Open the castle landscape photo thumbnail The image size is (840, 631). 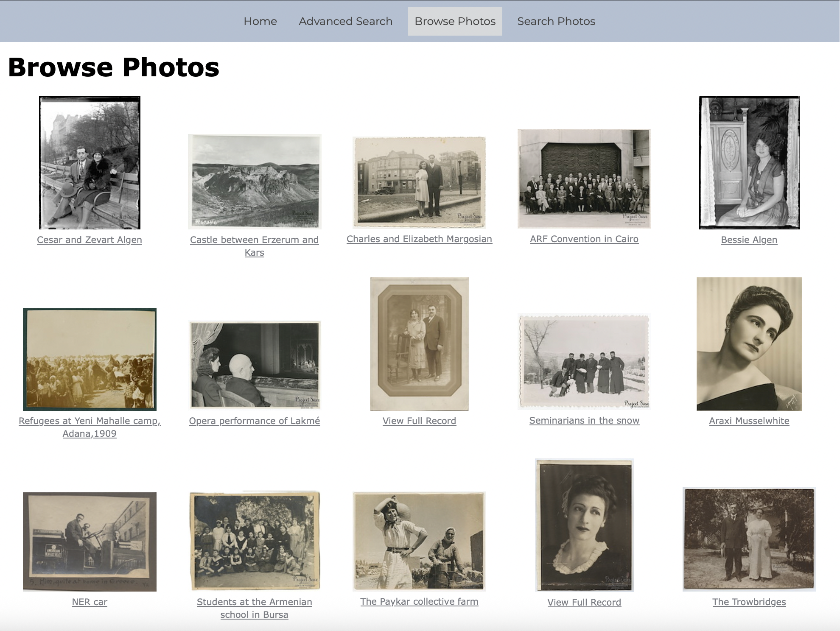(x=255, y=181)
